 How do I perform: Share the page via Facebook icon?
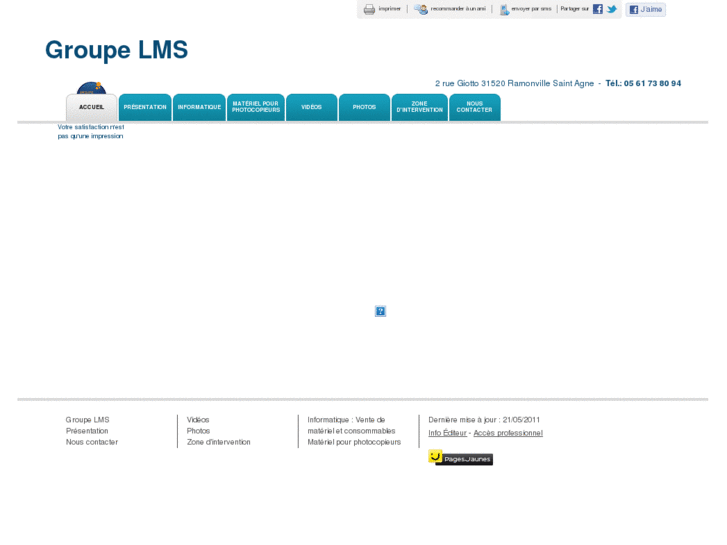tap(598, 9)
